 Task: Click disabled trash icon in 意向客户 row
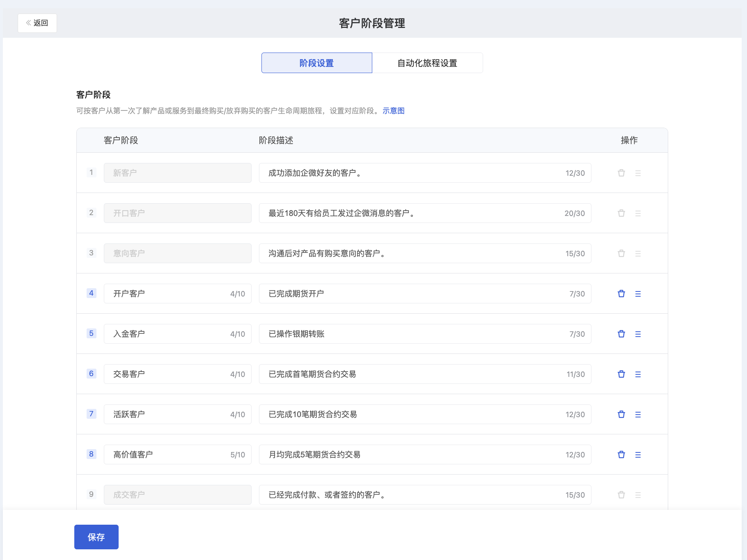click(621, 253)
